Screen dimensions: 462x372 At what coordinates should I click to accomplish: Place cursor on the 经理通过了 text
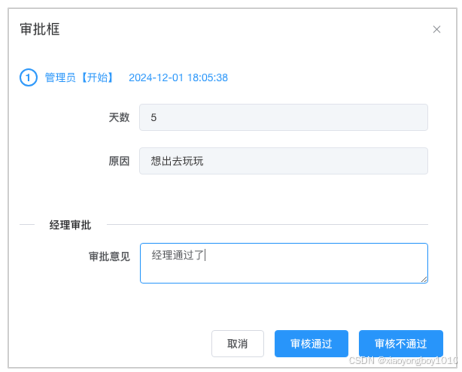coord(178,255)
